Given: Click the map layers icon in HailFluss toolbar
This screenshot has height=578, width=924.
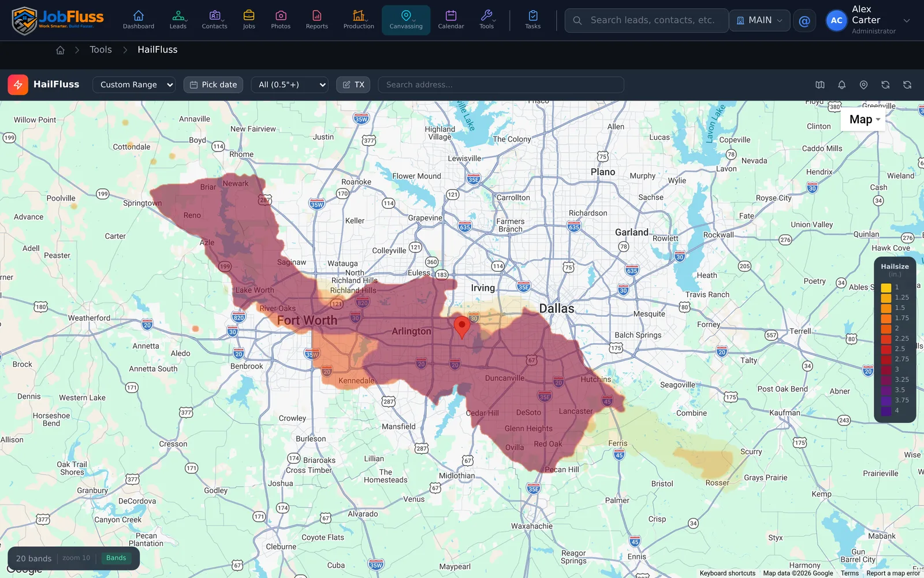Looking at the screenshot, I should click(820, 85).
